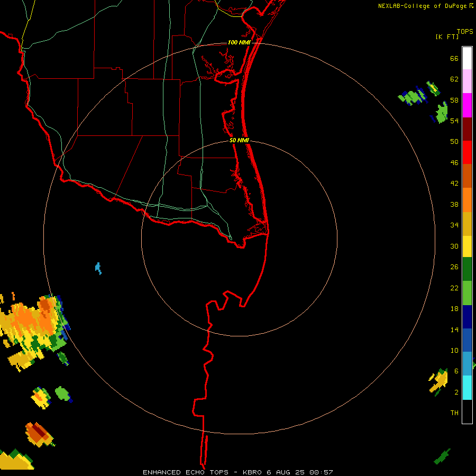476x476 pixels.
Task: Click the light green 22 kft legend band
Action: (467, 293)
